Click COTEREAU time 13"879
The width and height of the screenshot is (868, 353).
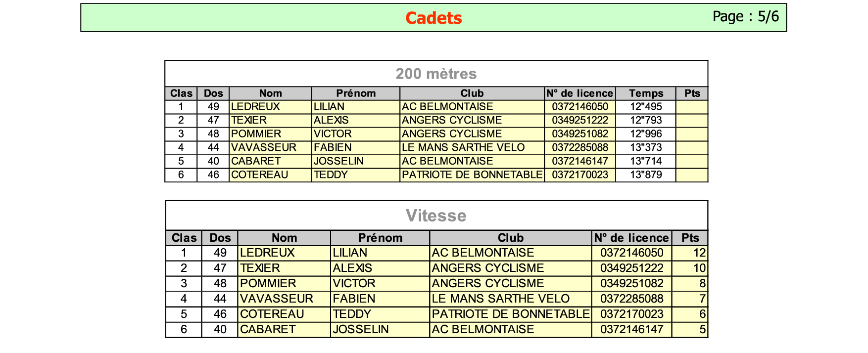[646, 175]
